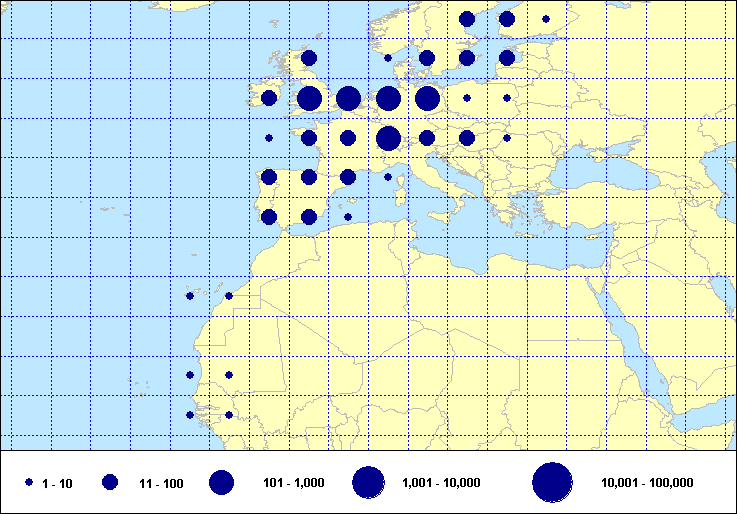Select the small dot beside Sardinia

(388, 177)
